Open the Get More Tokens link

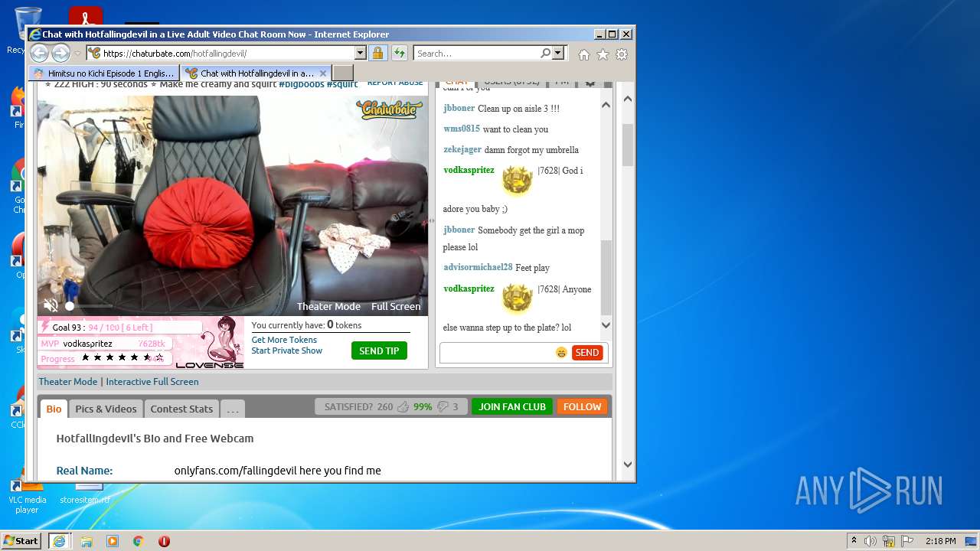[x=284, y=340]
